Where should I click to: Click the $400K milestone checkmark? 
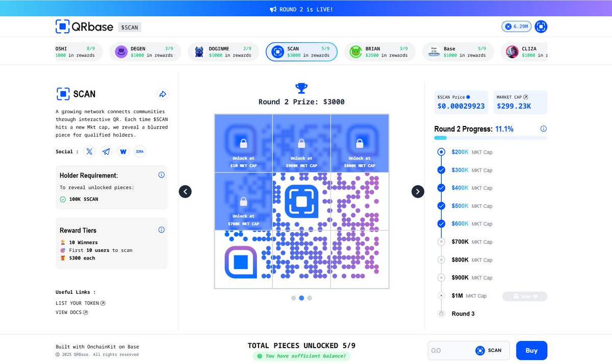point(441,188)
